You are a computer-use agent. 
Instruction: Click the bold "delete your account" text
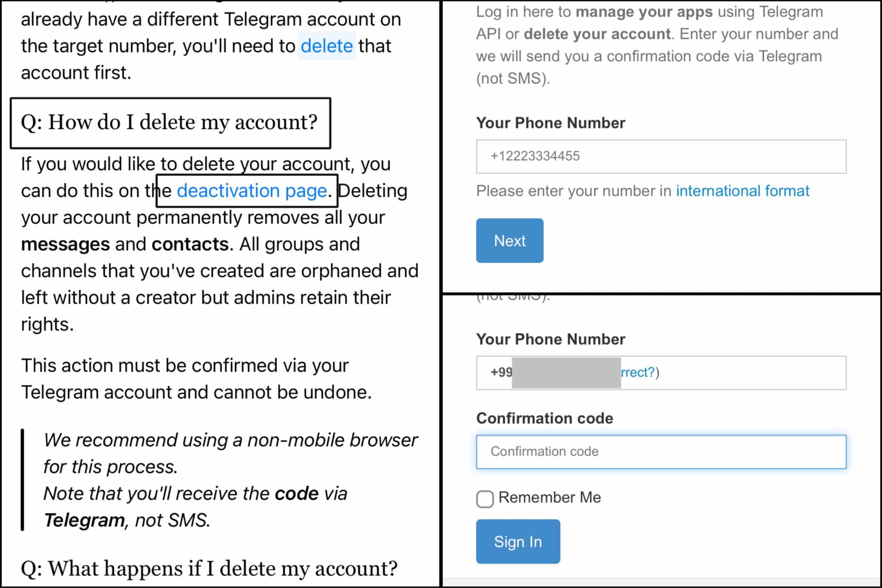pyautogui.click(x=597, y=34)
